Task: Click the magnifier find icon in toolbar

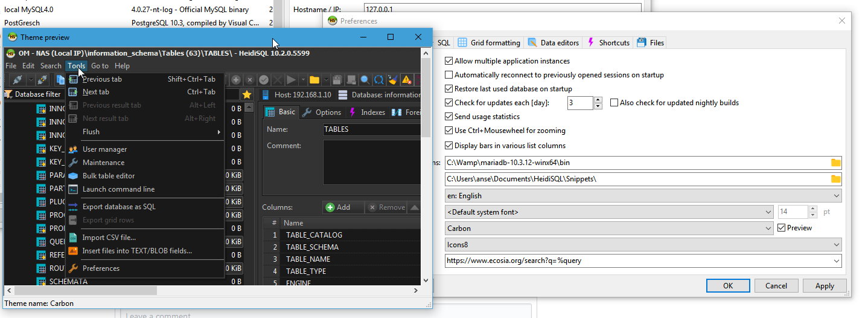Action: pyautogui.click(x=365, y=80)
